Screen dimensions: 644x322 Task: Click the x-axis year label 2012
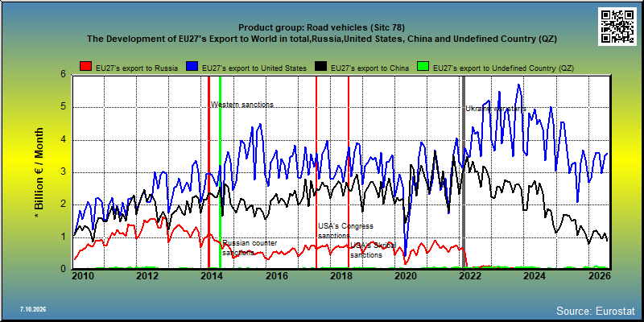point(147,276)
